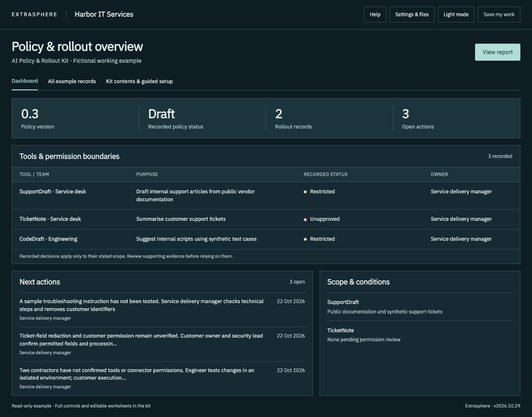The image size is (532, 417).
Task: Click the Tools & permission boundaries heading
Action: click(69, 156)
